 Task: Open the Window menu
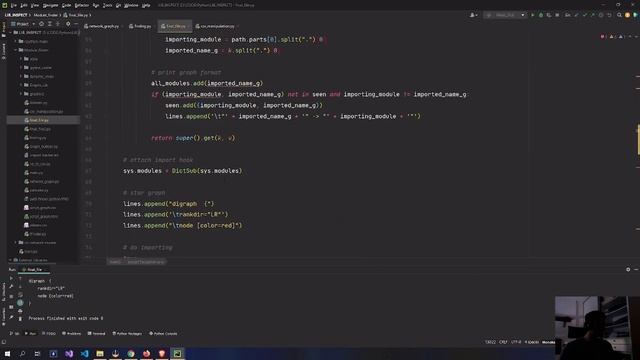click(131, 5)
